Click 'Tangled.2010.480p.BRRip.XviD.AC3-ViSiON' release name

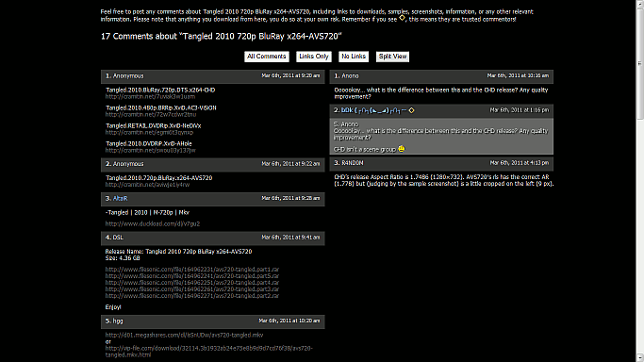(161, 108)
